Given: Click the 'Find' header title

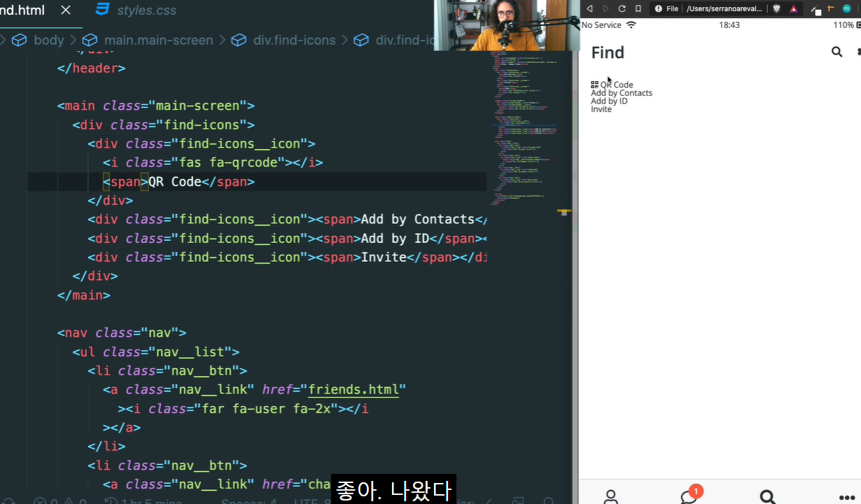Looking at the screenshot, I should (x=608, y=52).
